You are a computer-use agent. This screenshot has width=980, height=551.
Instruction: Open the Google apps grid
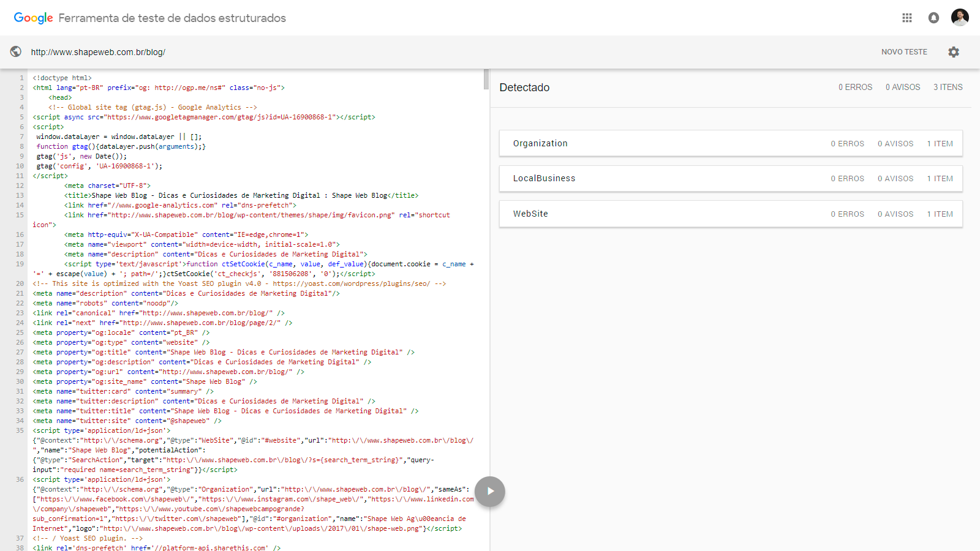click(907, 18)
